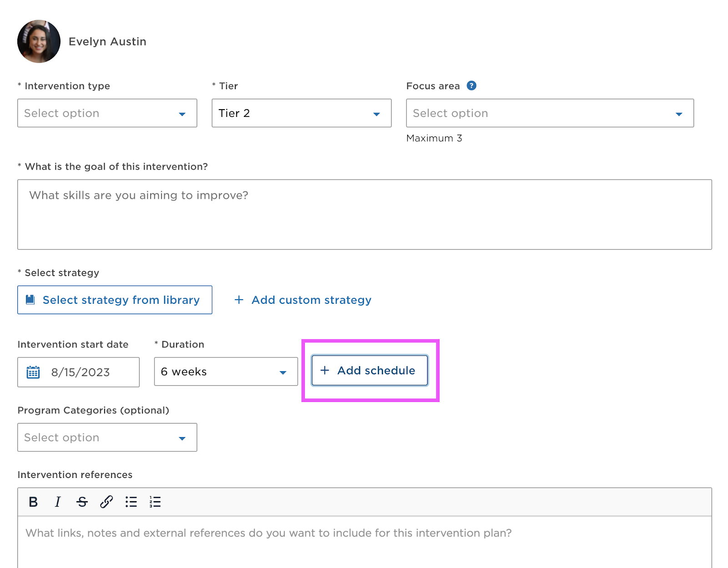Apply strikethrough formatting
This screenshot has height=568, width=728.
pos(82,502)
